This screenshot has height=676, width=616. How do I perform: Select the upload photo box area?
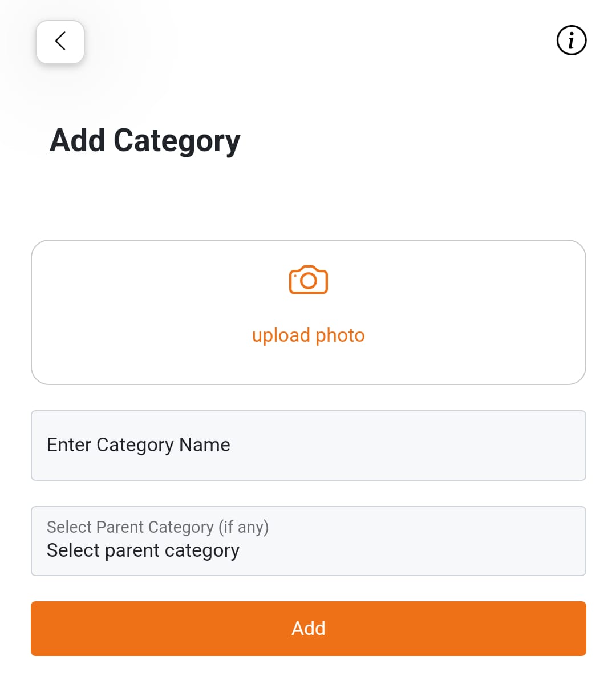(x=308, y=312)
